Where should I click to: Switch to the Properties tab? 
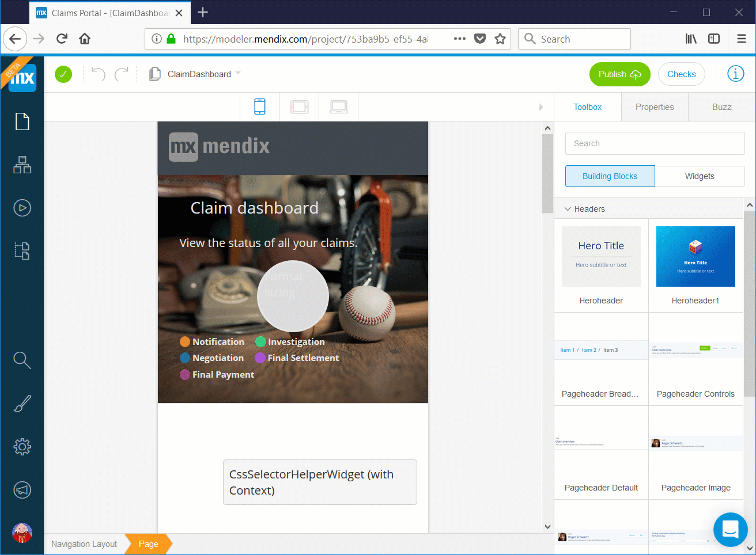(654, 107)
